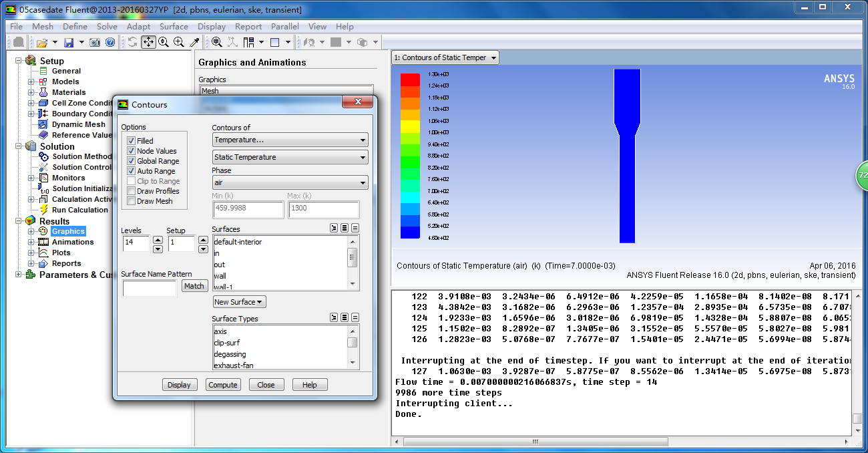Open the Phase dropdown showing air

[x=290, y=182]
